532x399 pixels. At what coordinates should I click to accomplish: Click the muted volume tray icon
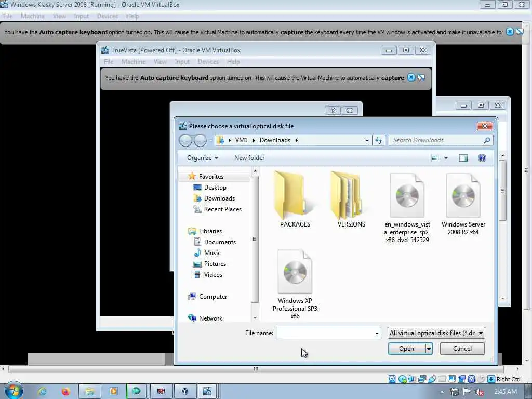(x=480, y=392)
